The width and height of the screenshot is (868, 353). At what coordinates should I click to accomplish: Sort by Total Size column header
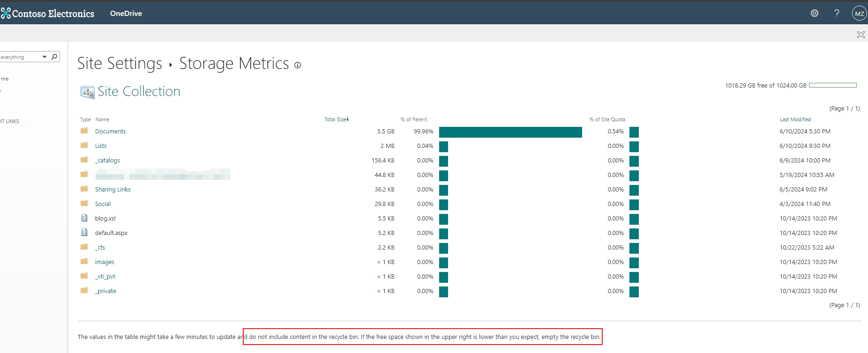tap(337, 119)
